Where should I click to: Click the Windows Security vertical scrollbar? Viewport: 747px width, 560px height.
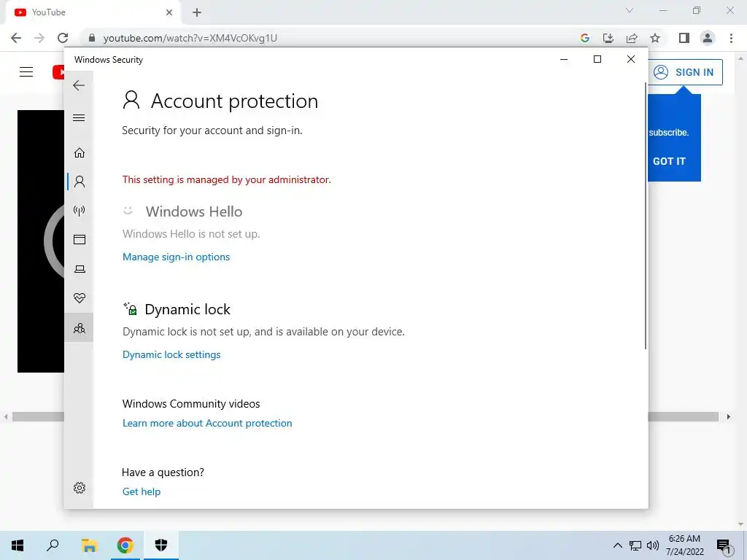tap(646, 216)
